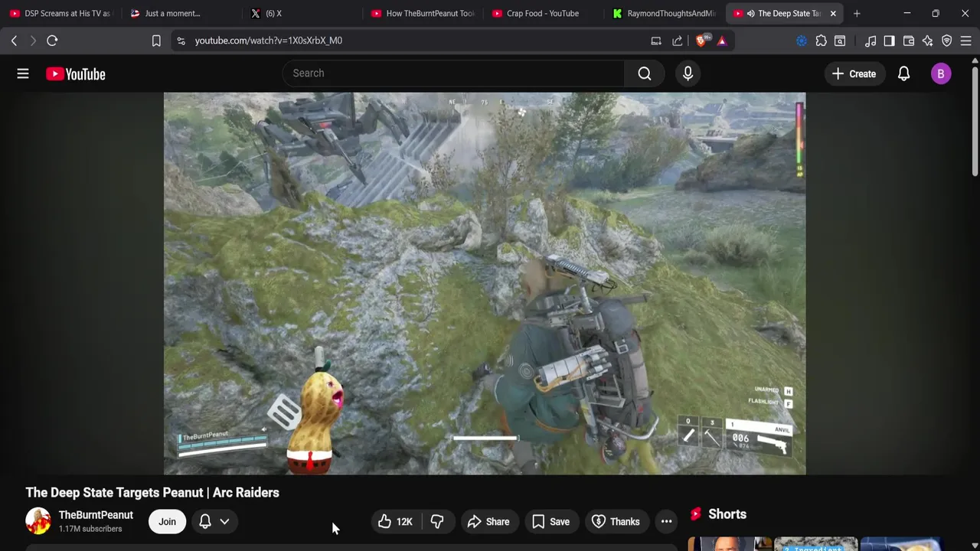The image size is (980, 551).
Task: Click the browser address bar URL
Action: click(268, 41)
